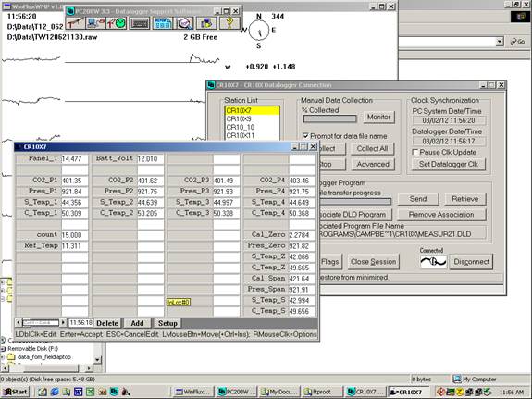Disconnect from the datalogger
532x399 pixels.
click(x=471, y=262)
